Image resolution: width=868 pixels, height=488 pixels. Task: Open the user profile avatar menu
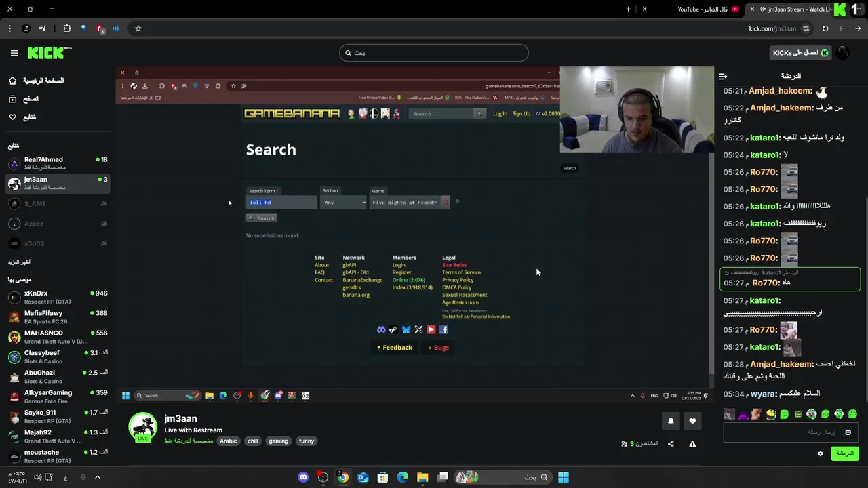(x=843, y=53)
